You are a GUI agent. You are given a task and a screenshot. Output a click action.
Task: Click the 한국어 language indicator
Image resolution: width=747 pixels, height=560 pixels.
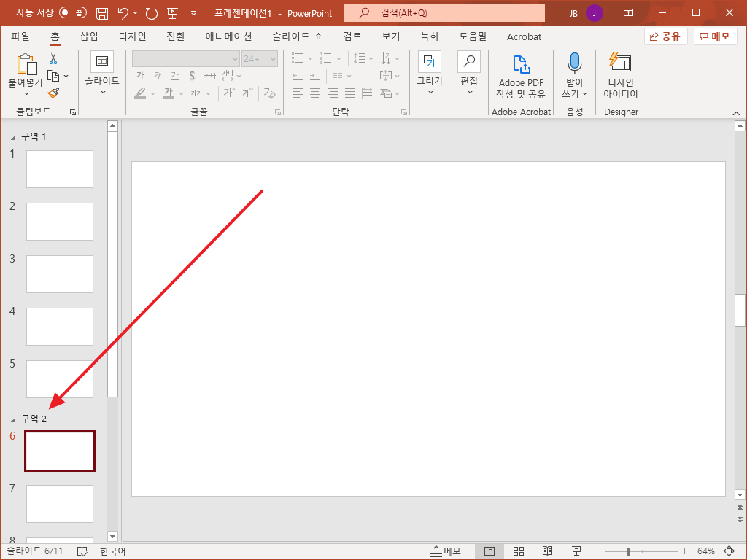113,551
